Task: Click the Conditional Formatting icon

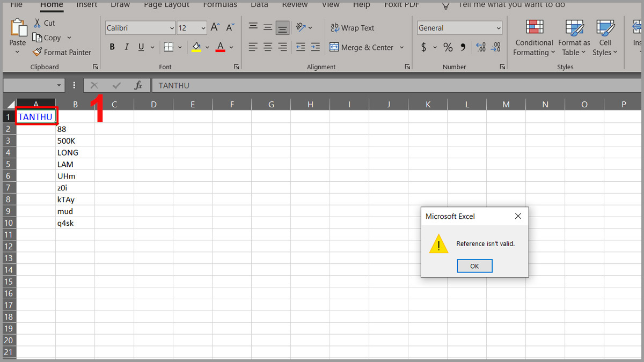Action: pos(534,27)
